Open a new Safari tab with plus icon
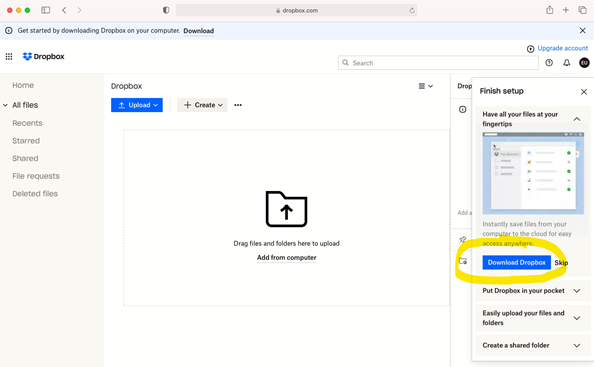This screenshot has height=367, width=594. point(566,10)
